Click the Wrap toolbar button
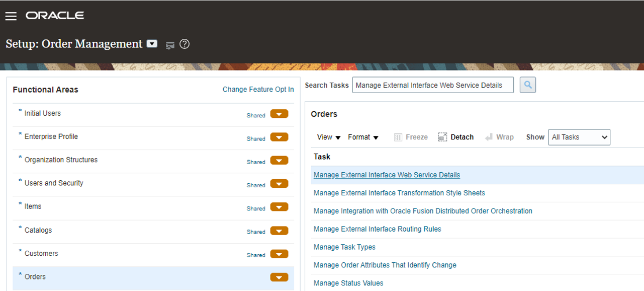Viewport: 644px width, 291px height. (499, 137)
